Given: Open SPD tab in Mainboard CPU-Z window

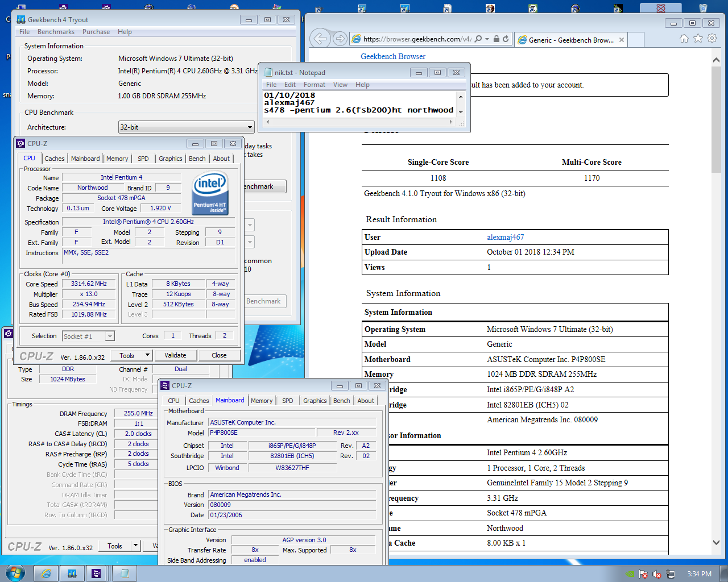Looking at the screenshot, I should click(288, 401).
